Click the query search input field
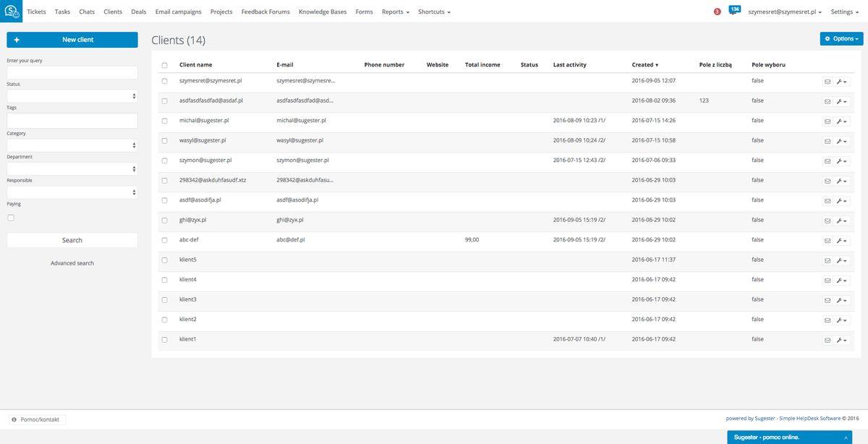The image size is (868, 444). (72, 72)
